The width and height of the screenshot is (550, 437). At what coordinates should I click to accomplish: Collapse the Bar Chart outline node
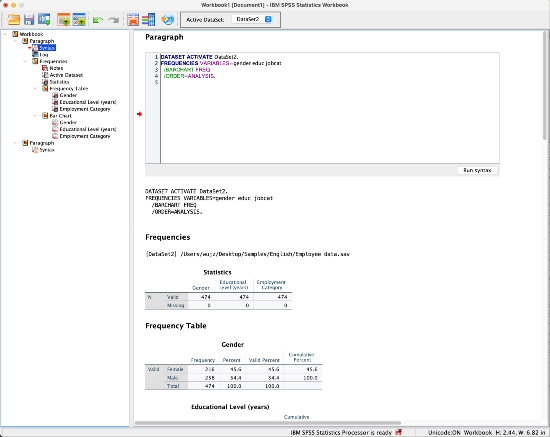click(x=35, y=116)
